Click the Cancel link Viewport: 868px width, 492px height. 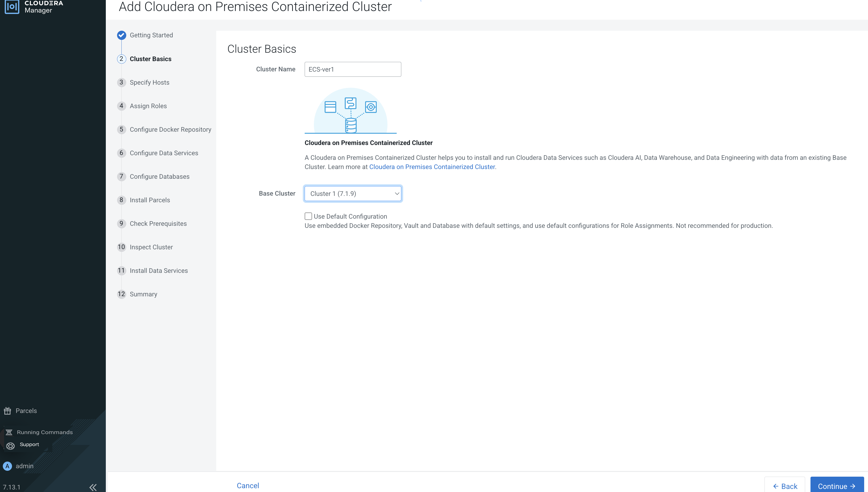coord(248,486)
